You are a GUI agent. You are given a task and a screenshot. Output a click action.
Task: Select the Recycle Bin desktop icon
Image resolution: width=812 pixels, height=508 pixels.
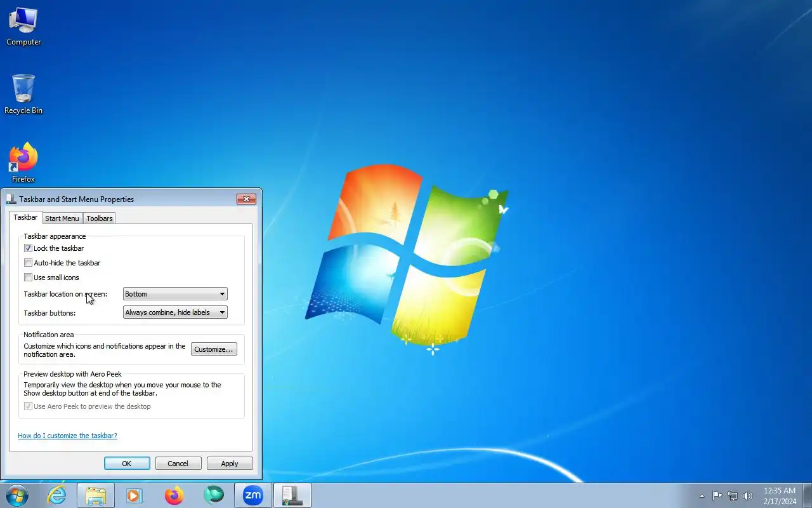pyautogui.click(x=23, y=95)
